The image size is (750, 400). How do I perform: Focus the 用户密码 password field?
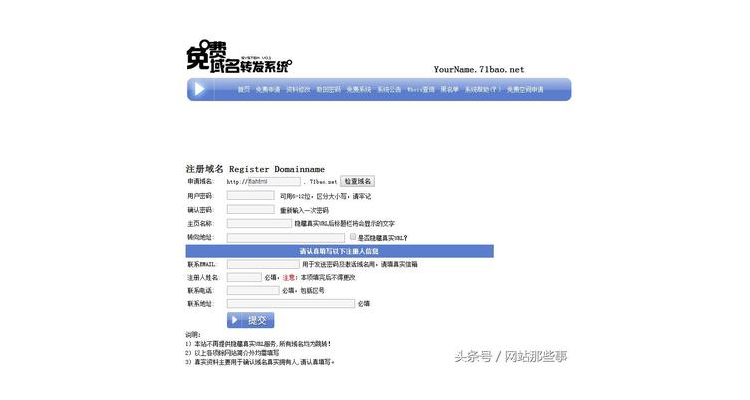click(x=251, y=195)
